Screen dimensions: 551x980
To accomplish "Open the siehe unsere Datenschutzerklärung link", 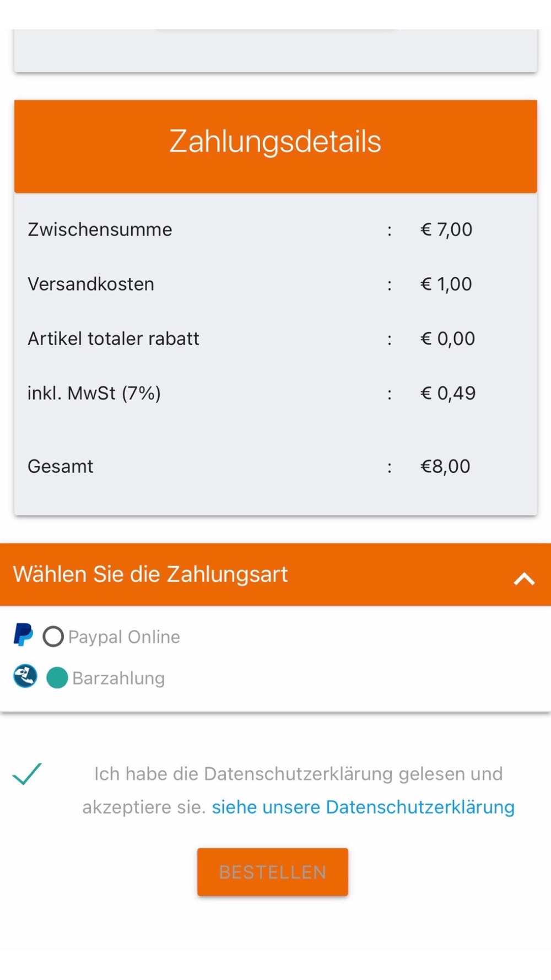I will 363,807.
